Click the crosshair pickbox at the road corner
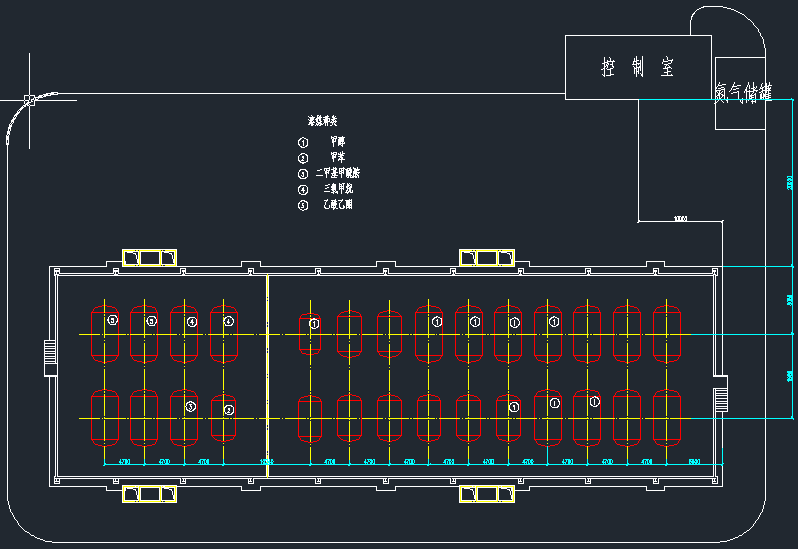The height and width of the screenshot is (549, 798). click(x=29, y=100)
